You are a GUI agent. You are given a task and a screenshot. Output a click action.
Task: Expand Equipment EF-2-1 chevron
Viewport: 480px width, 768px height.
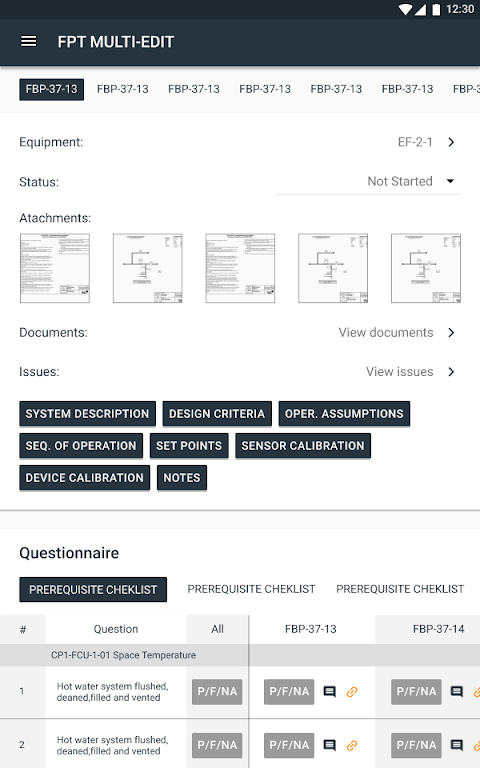[x=451, y=142]
